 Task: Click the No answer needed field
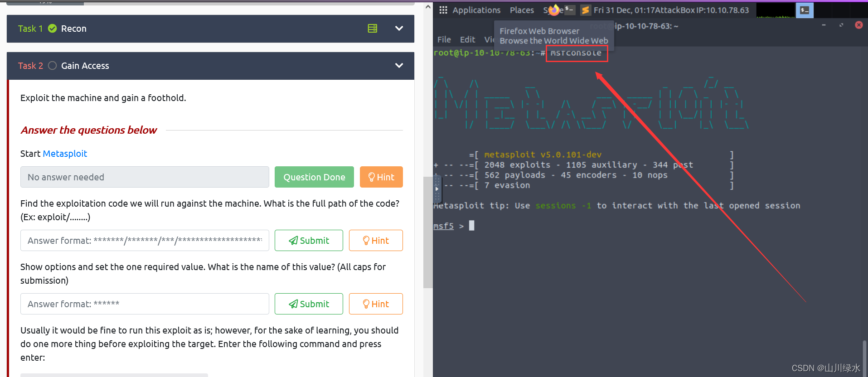click(145, 177)
